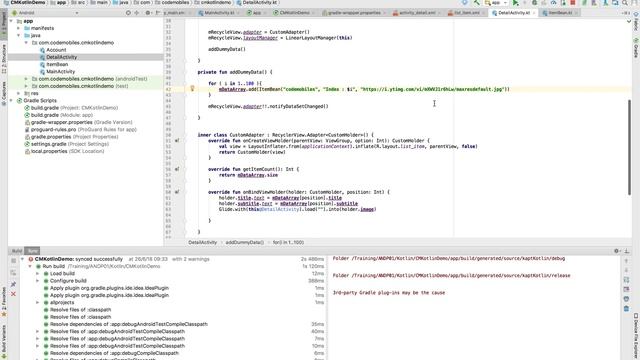
Task: Open the Account class file
Action: point(56,50)
